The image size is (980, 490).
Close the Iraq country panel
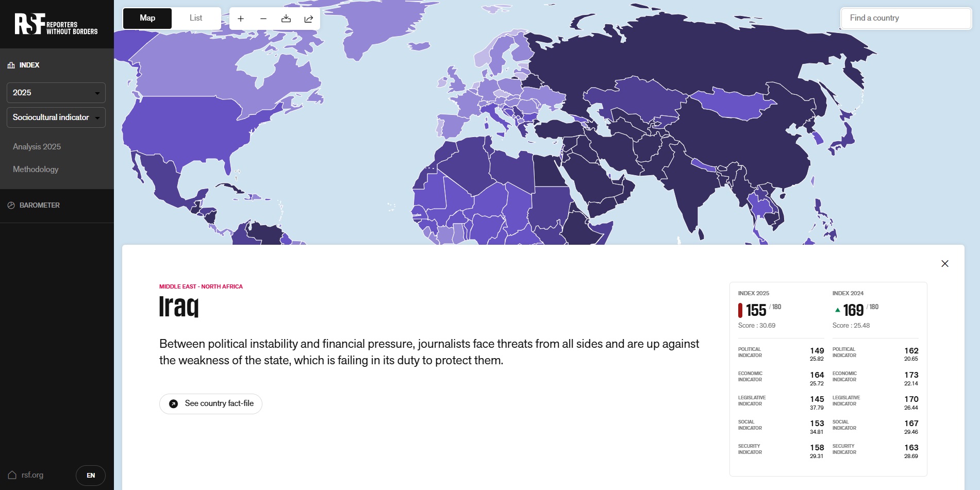tap(944, 263)
